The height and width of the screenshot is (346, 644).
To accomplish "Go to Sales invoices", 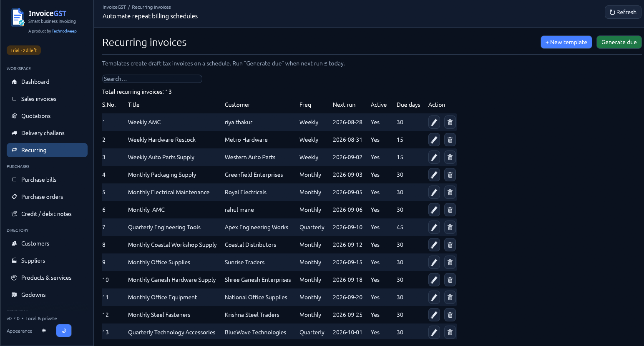I will 47,99.
